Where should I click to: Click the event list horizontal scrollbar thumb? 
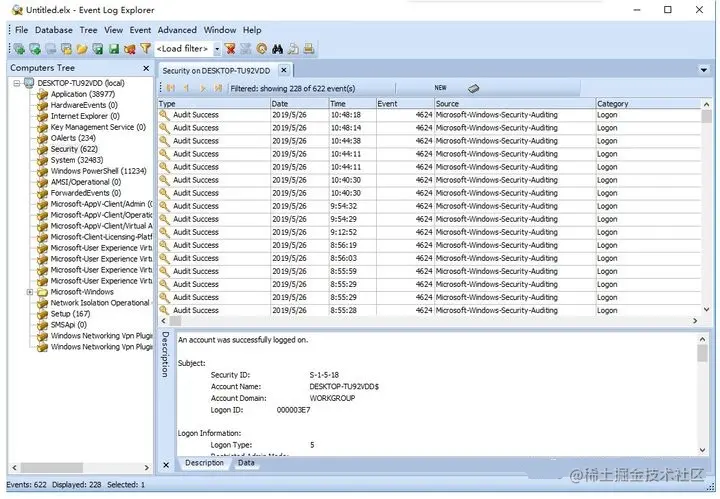(175, 321)
